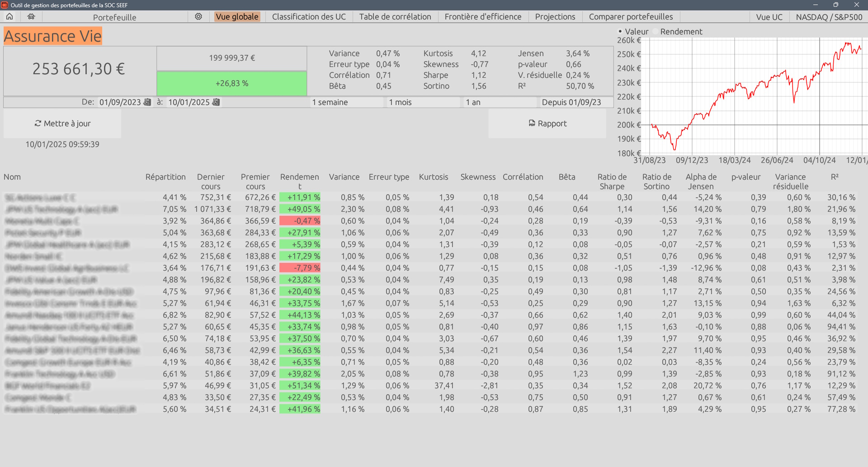Click the green +26,83 % performance box
868x467 pixels.
coord(232,83)
